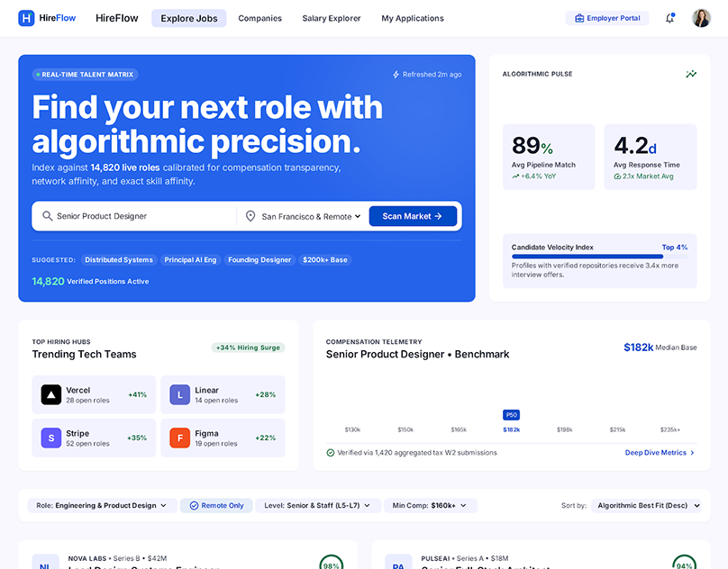The width and height of the screenshot is (728, 569).
Task: Click the Top 4% label
Action: click(x=675, y=248)
